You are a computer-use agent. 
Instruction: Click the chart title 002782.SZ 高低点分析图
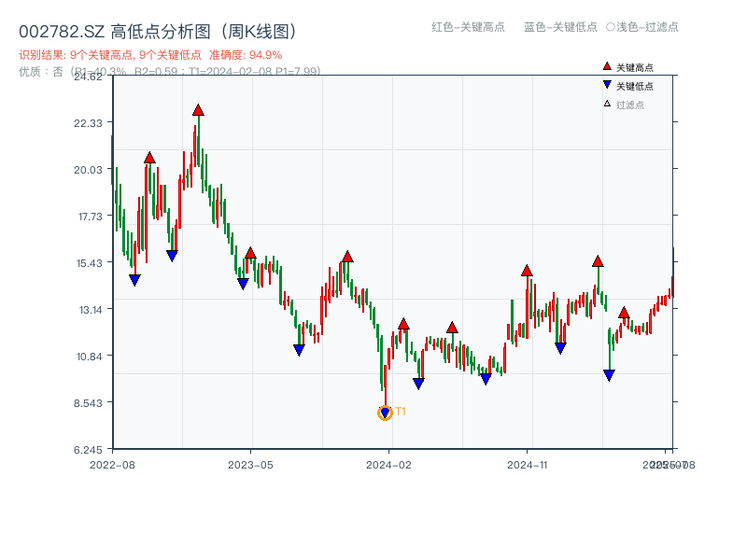[x=158, y=32]
